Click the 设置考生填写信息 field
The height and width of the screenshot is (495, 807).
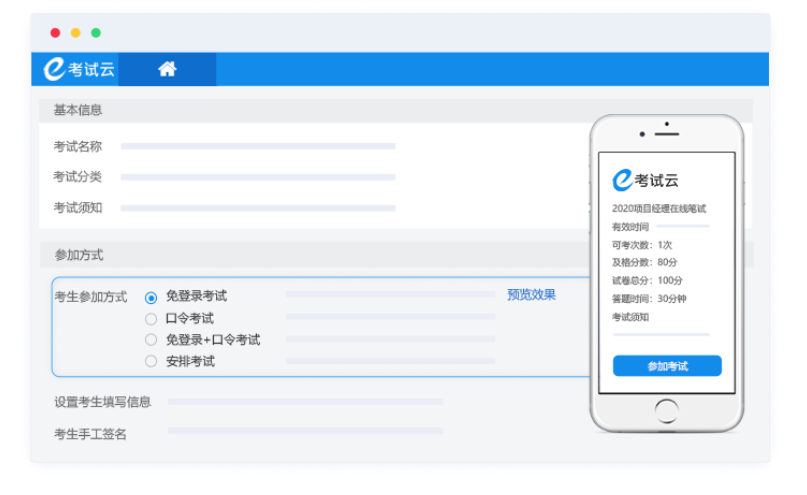[x=305, y=402]
